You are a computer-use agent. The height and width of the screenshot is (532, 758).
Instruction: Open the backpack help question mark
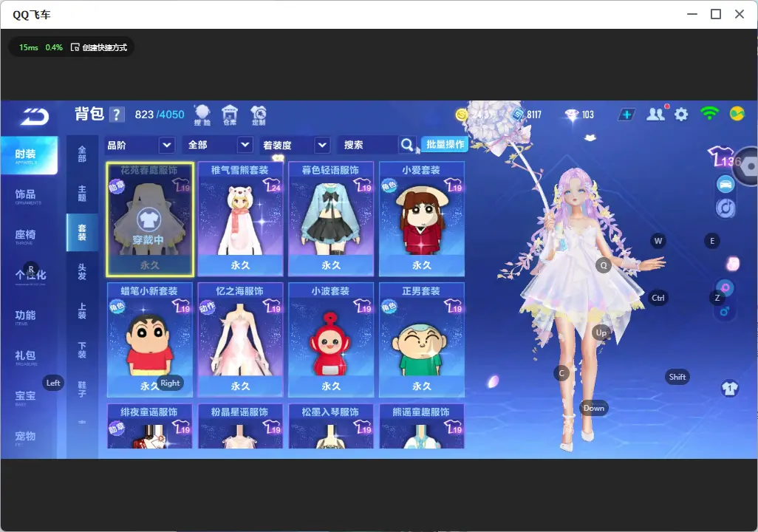(x=117, y=115)
